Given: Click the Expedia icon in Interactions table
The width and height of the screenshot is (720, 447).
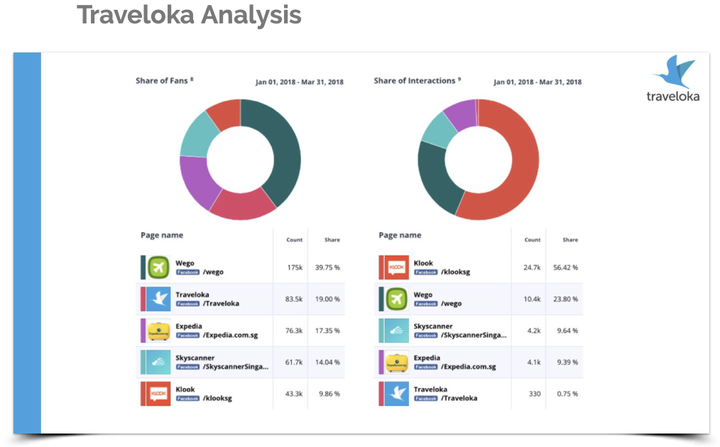Looking at the screenshot, I should pyautogui.click(x=395, y=362).
